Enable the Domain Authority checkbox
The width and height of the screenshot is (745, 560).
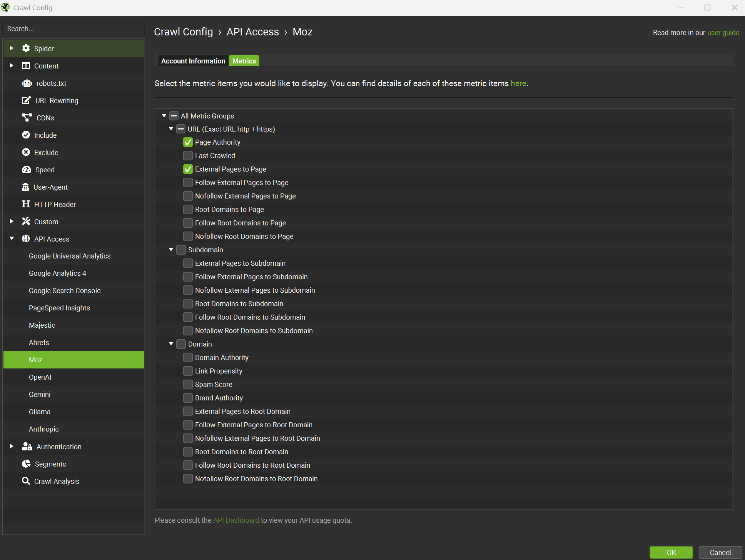[x=188, y=358]
